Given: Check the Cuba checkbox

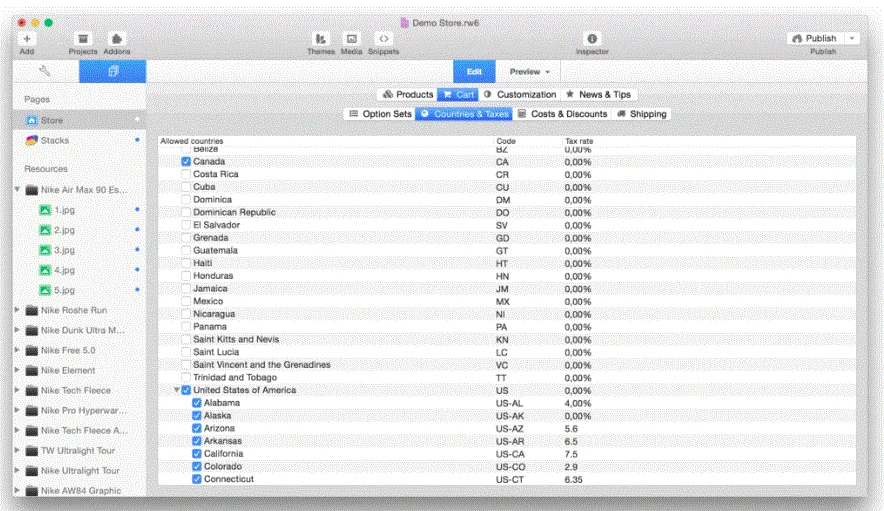Looking at the screenshot, I should tap(185, 187).
